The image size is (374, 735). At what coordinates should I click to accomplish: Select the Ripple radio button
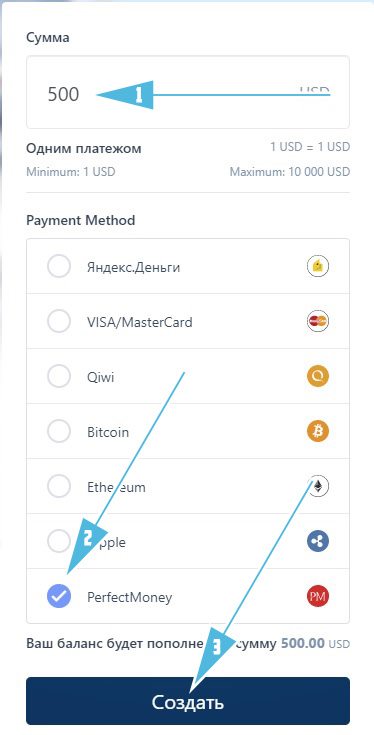click(x=59, y=541)
